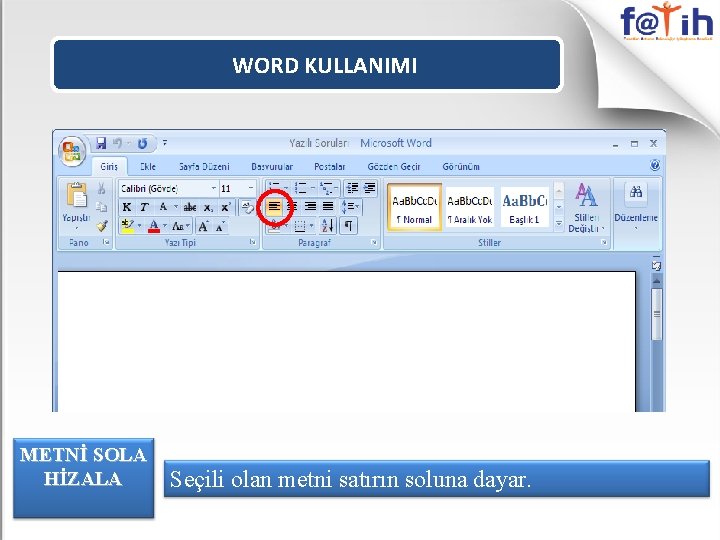Apply superscript formatting x²
The image size is (720, 540).
[225, 208]
